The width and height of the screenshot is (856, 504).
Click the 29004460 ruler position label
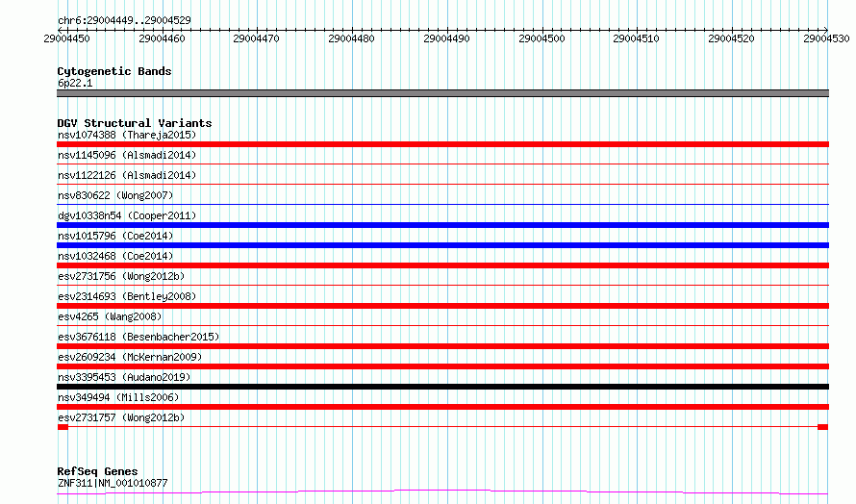click(163, 38)
